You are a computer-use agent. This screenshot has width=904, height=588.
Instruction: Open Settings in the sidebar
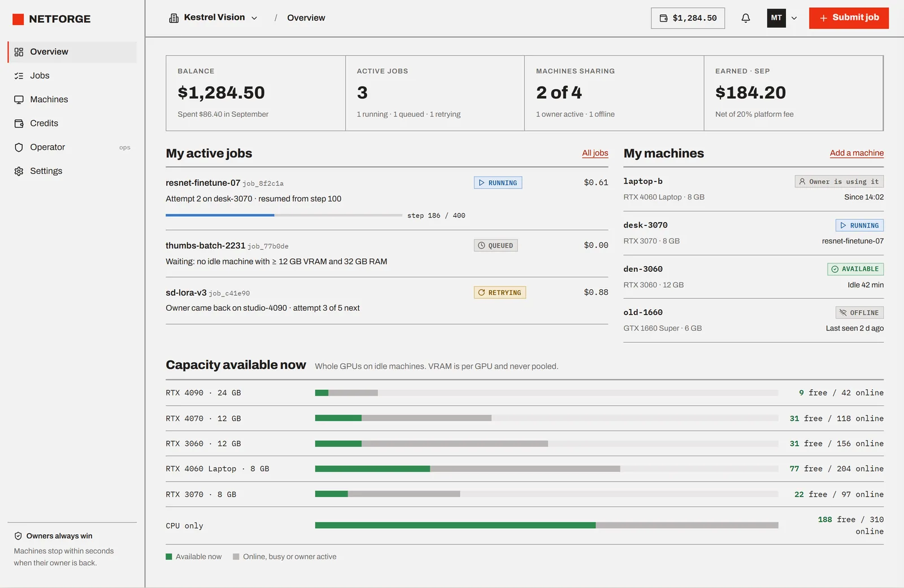[x=72, y=171]
